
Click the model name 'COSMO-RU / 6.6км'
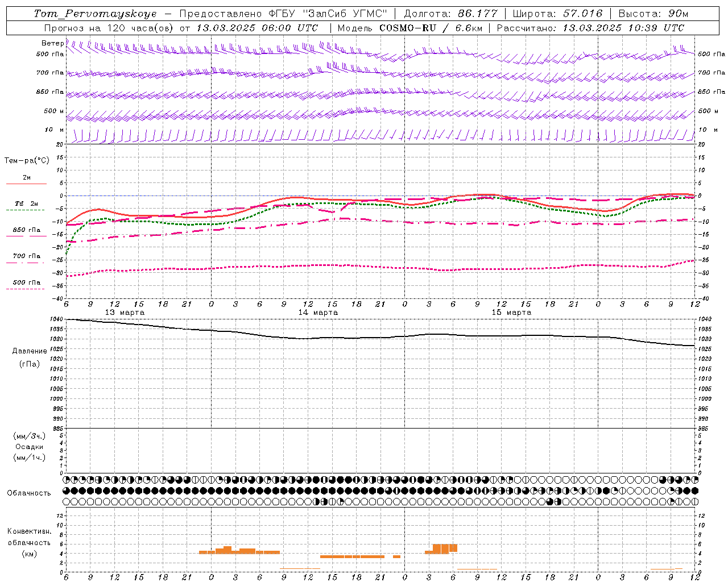point(431,28)
